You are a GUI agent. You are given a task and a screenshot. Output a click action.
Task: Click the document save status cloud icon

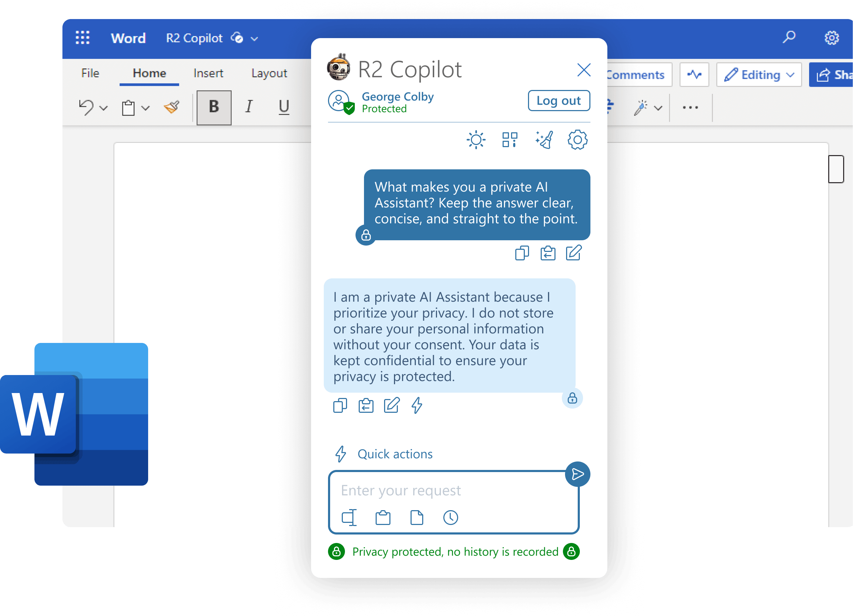(x=237, y=38)
